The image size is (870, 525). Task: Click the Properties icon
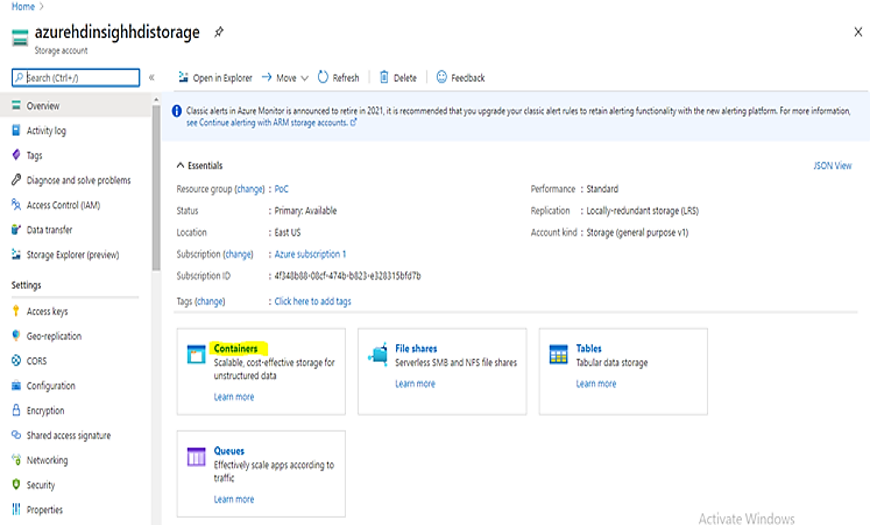[16, 509]
